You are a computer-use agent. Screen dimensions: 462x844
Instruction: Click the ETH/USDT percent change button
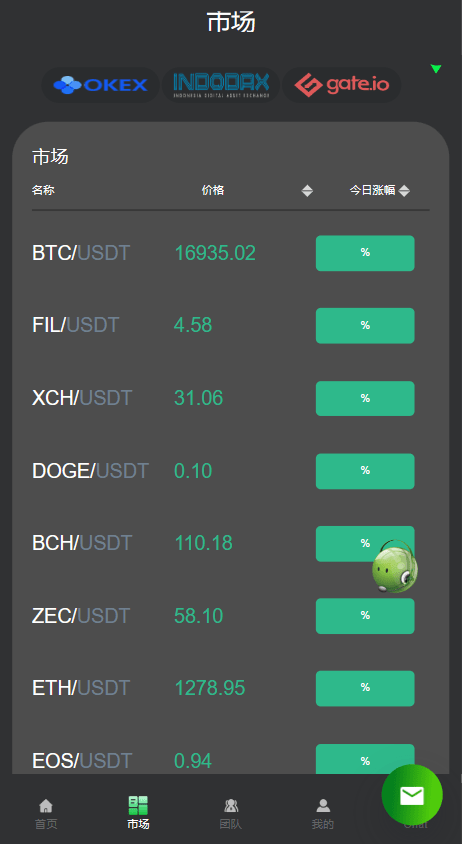point(365,688)
